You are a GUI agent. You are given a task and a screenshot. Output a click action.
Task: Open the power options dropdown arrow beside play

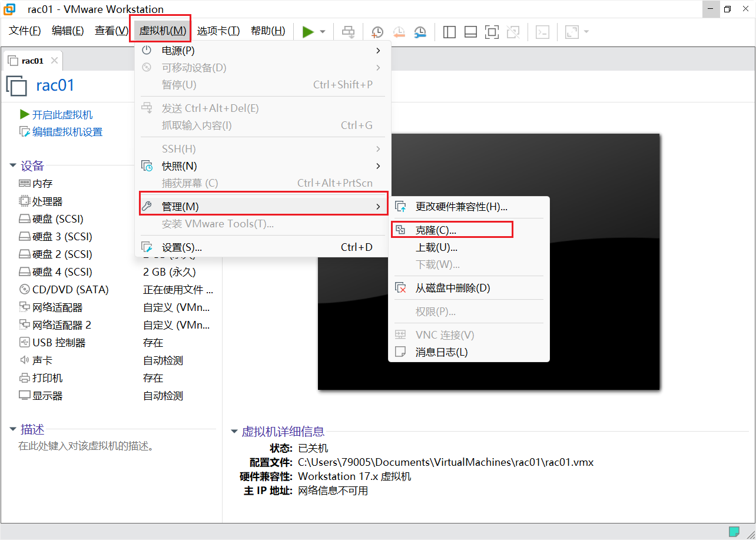pos(323,32)
